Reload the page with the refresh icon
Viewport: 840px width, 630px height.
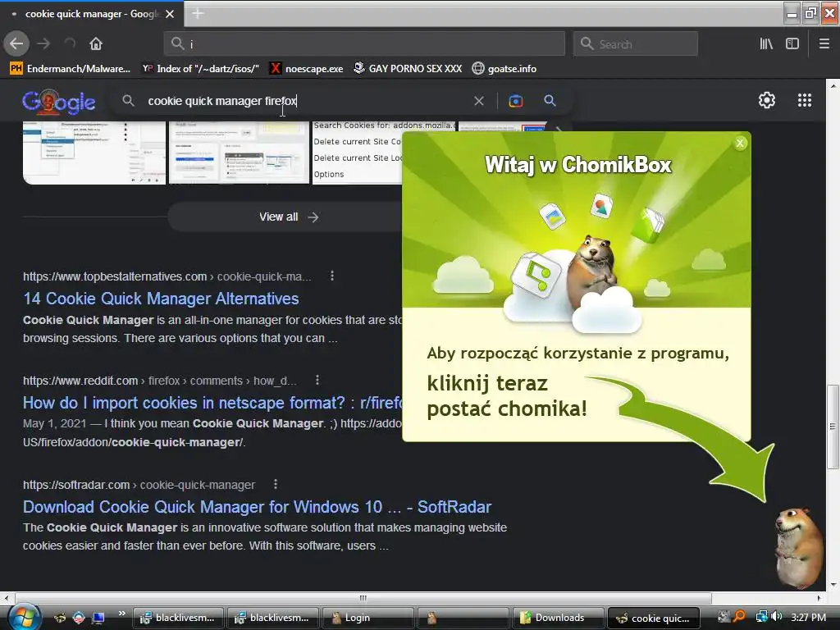click(70, 43)
